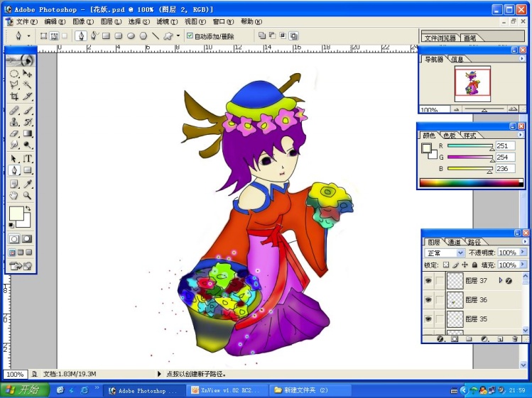Toggle lock position icon
The image size is (532, 398).
point(465,265)
